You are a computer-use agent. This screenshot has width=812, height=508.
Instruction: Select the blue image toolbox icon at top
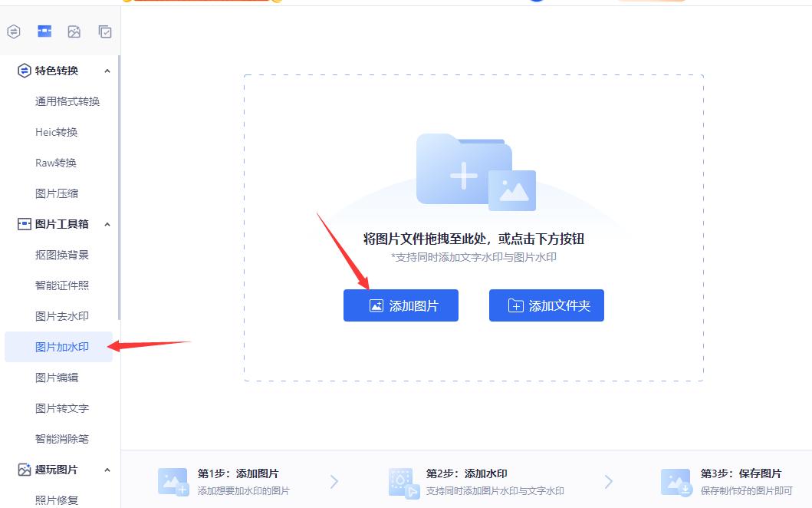[44, 31]
